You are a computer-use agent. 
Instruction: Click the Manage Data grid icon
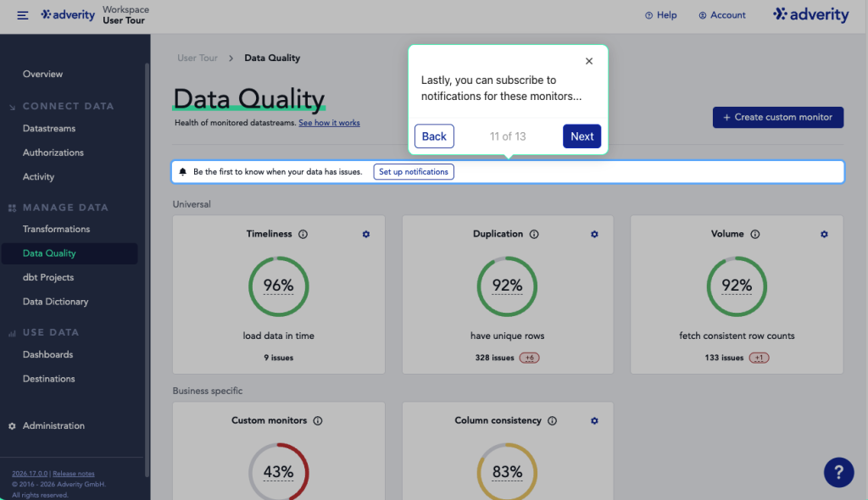tap(12, 208)
